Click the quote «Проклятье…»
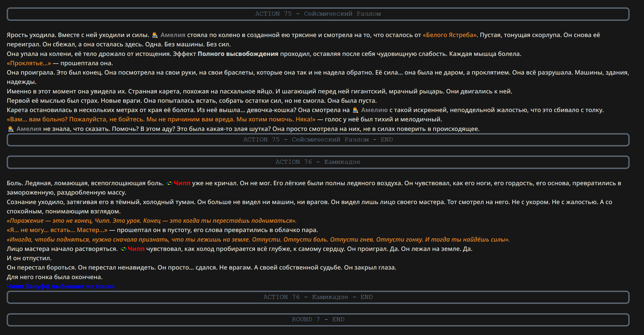 point(29,63)
